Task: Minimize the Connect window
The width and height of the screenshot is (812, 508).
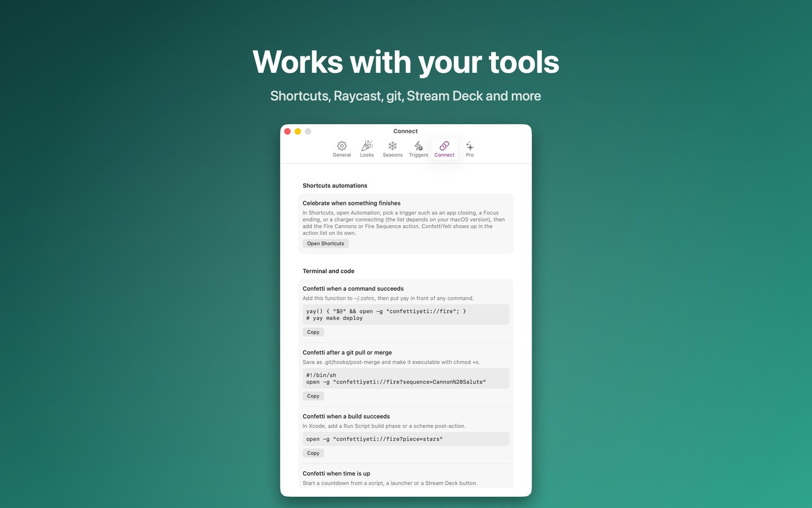Action: pos(298,131)
